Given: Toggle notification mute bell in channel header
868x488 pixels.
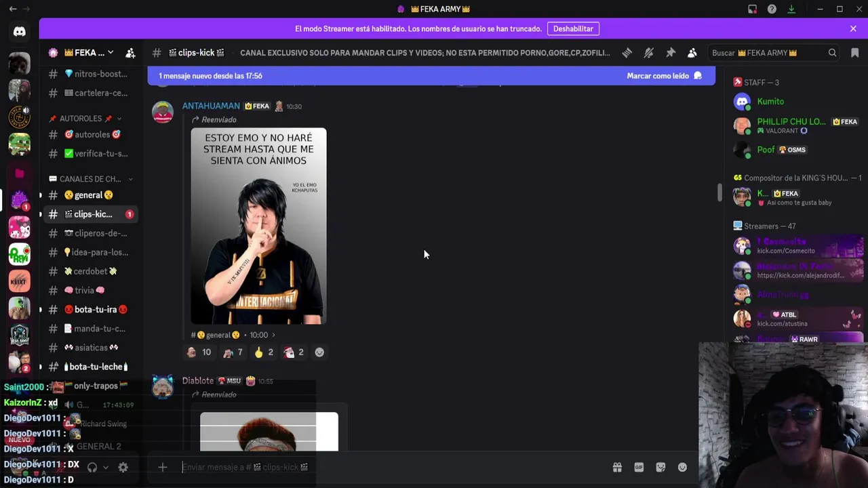Looking at the screenshot, I should coord(649,53).
